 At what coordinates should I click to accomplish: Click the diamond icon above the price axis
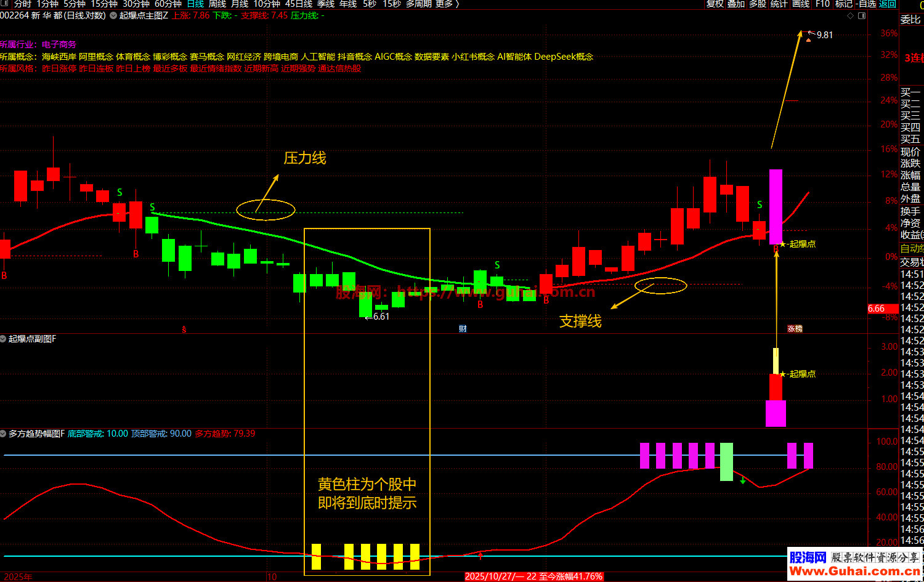point(851,15)
